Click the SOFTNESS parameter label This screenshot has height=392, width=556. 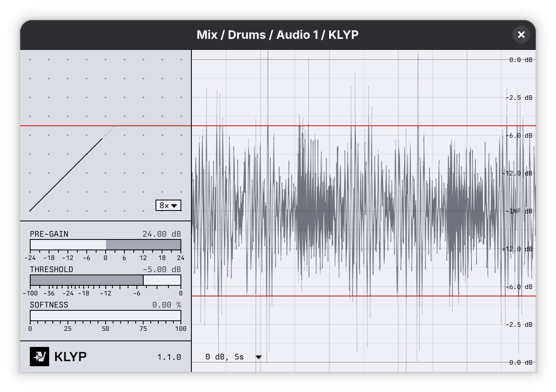pyautogui.click(x=49, y=305)
